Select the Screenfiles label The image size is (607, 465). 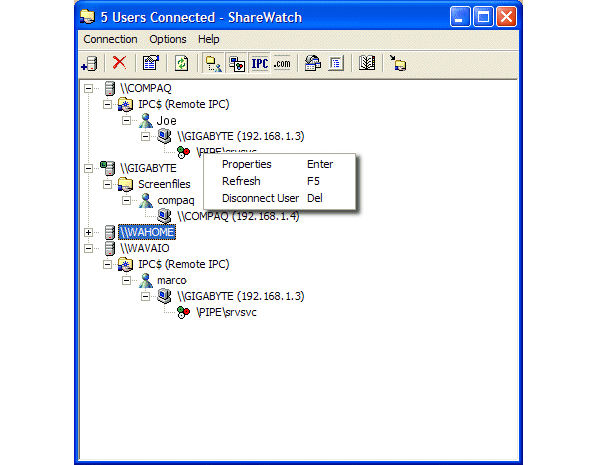pyautogui.click(x=164, y=184)
